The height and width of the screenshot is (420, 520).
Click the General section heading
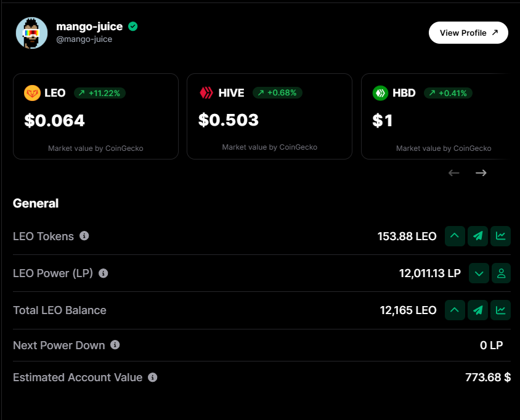click(36, 203)
